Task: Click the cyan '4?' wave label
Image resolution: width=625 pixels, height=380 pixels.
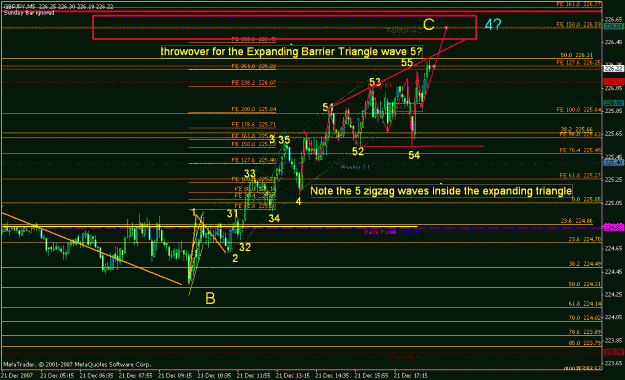Action: (493, 25)
